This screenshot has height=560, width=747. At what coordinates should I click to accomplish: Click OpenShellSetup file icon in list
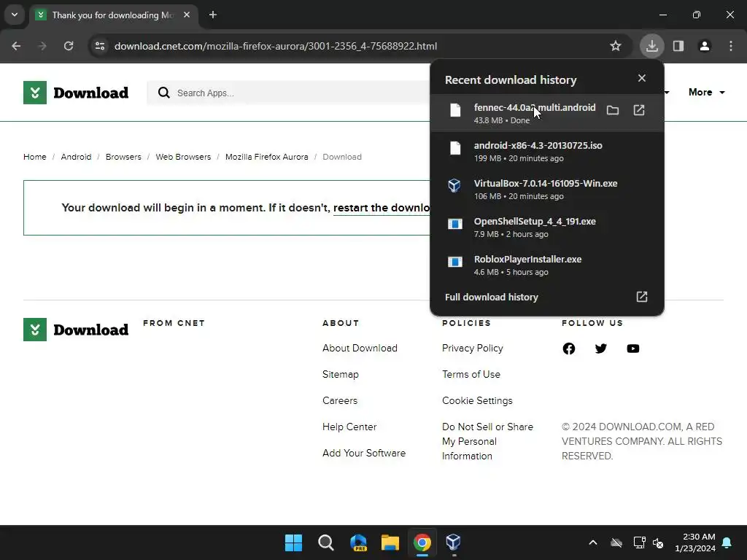(x=455, y=224)
